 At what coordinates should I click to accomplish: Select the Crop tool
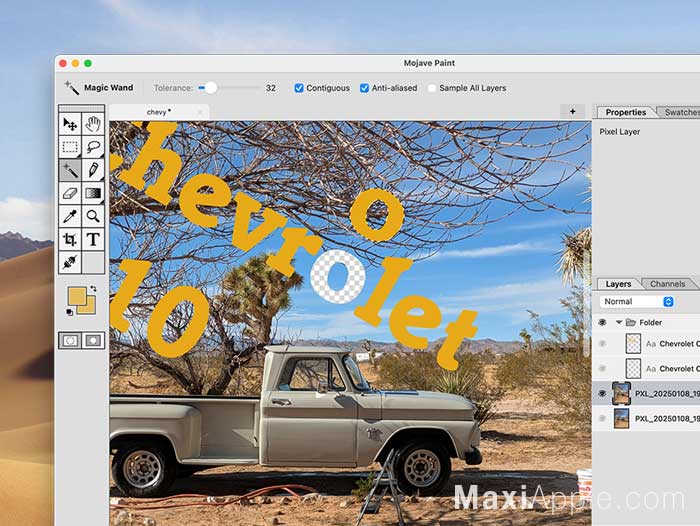point(70,240)
